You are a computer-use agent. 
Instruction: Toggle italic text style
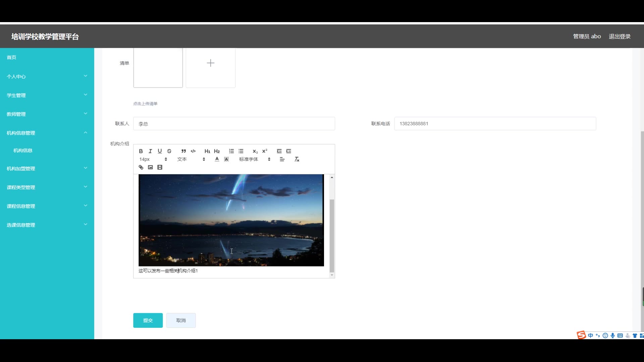coord(150,151)
